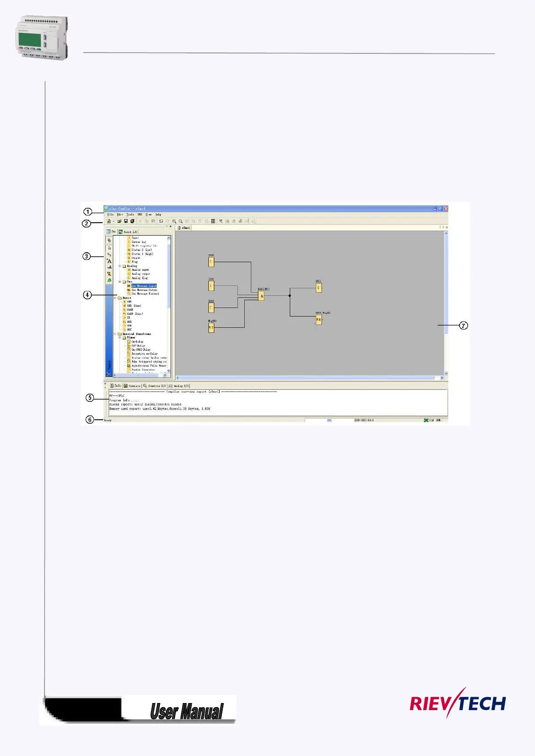The width and height of the screenshot is (535, 756).
Task: Select Sms Message Forward tree item
Action: 145,294
